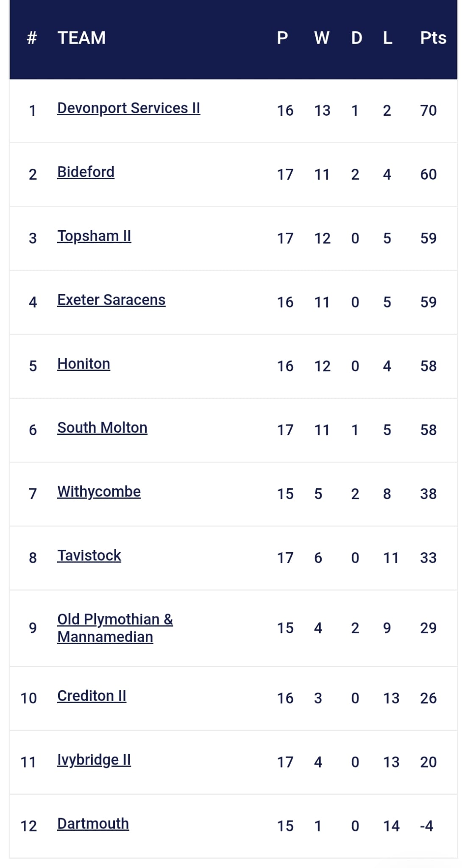Click the Pts column header
The width and height of the screenshot is (462, 868).
coord(433,38)
